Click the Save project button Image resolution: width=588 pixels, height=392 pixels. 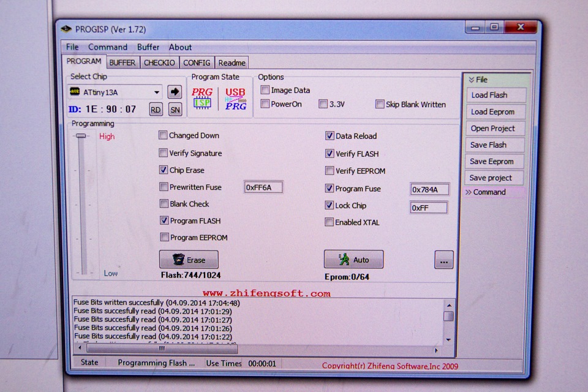point(494,178)
